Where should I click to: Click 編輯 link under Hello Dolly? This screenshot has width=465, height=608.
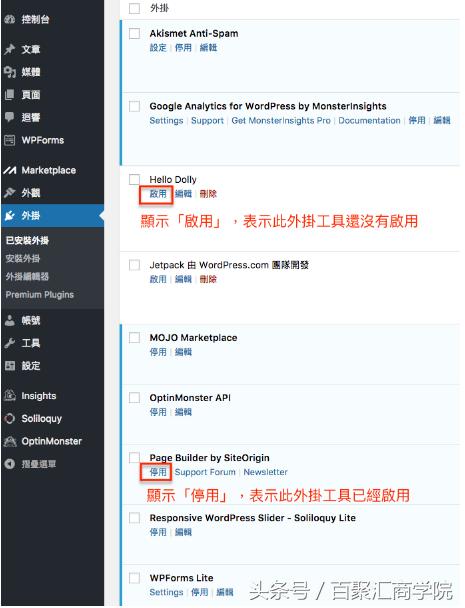pyautogui.click(x=183, y=193)
